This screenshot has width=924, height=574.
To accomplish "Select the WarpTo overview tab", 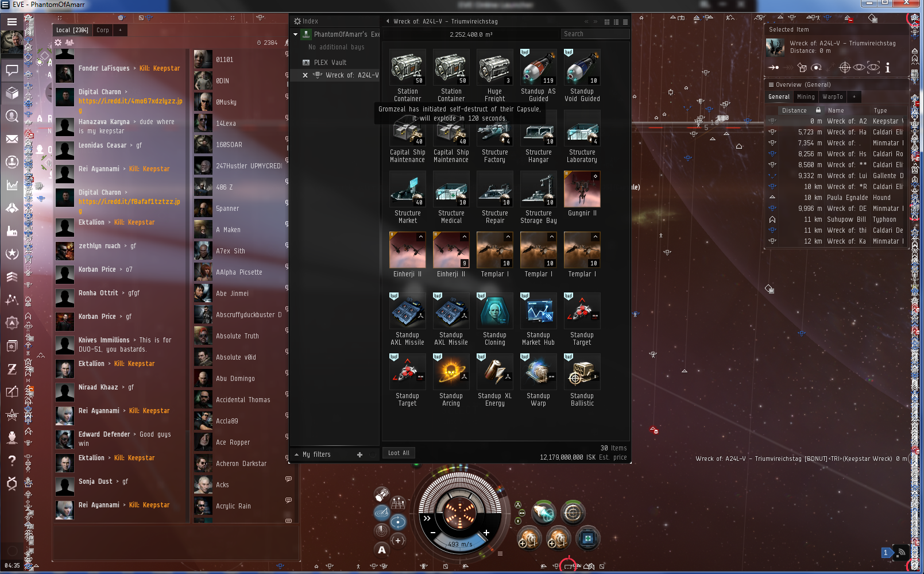I will [832, 97].
